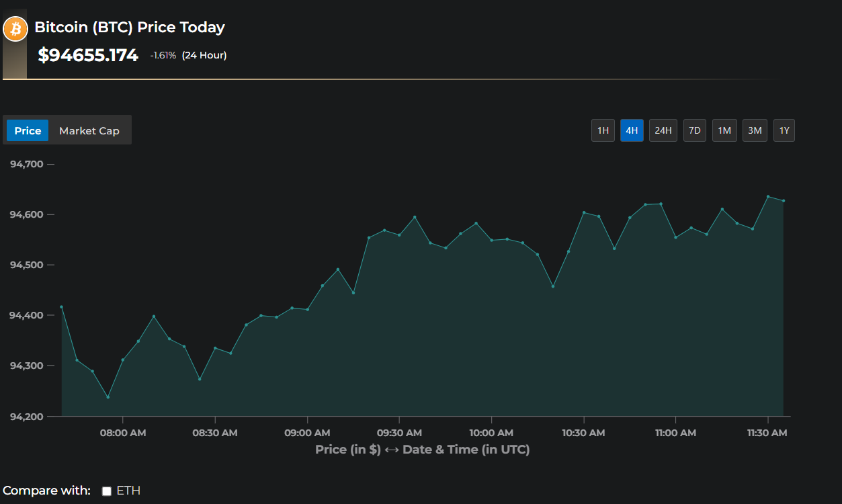Image resolution: width=842 pixels, height=504 pixels.
Task: Click the lowest chart data point before 08:00 AM
Action: click(x=108, y=397)
